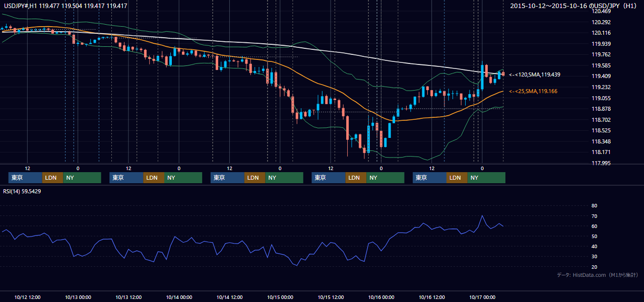The height and width of the screenshot is (302, 644).
Task: Select the 10/12 12:00 time label
Action: (x=28, y=297)
